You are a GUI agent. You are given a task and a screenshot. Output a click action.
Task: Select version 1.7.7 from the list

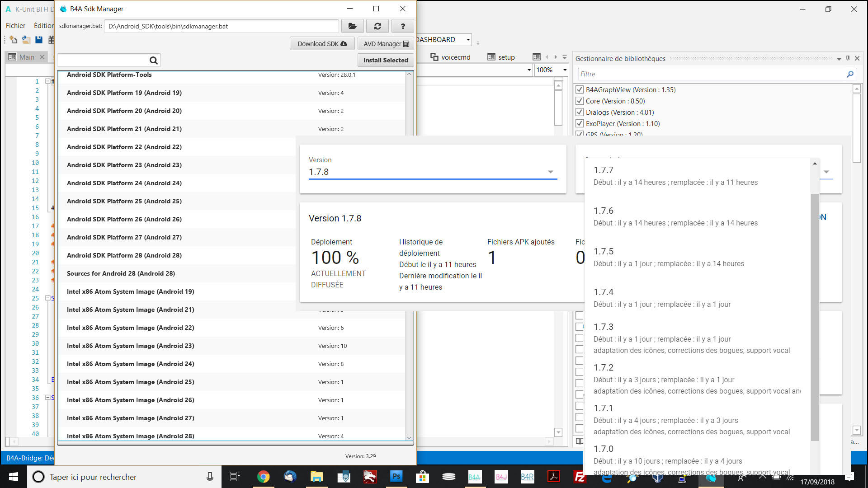tap(697, 176)
